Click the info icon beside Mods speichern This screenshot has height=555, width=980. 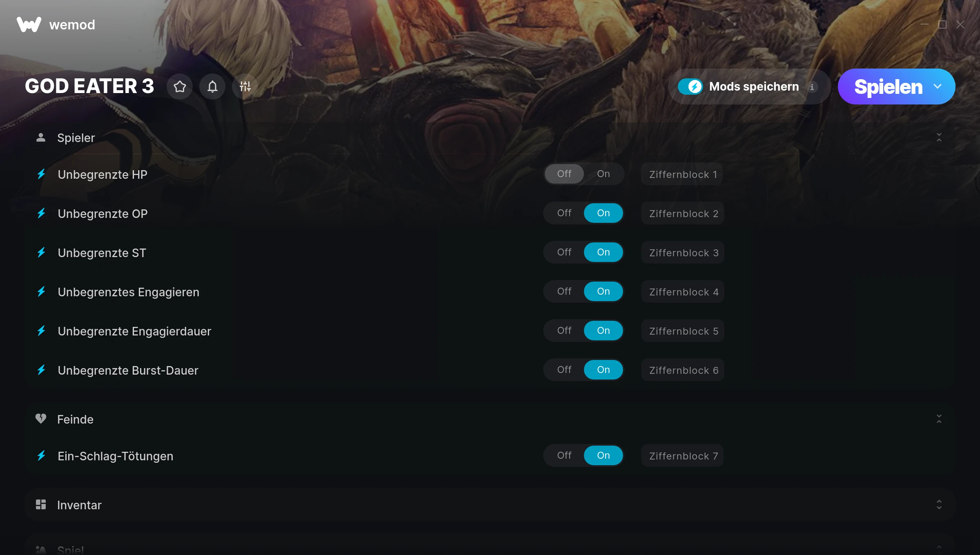point(812,87)
